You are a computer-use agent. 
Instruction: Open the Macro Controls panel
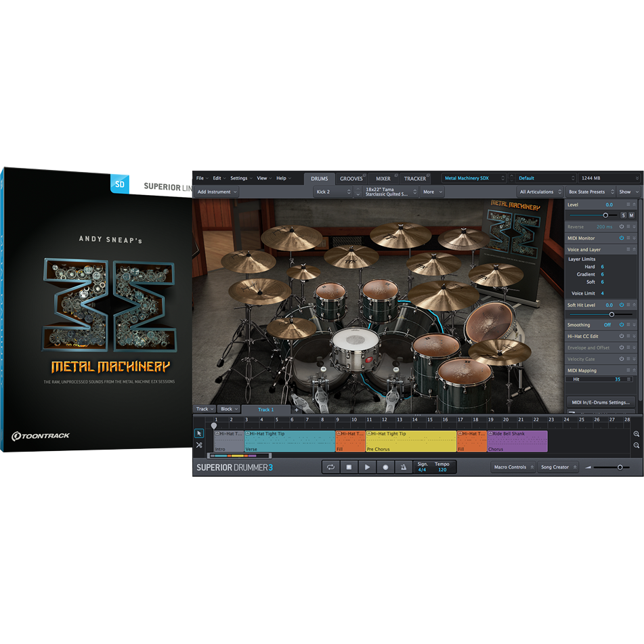[513, 467]
